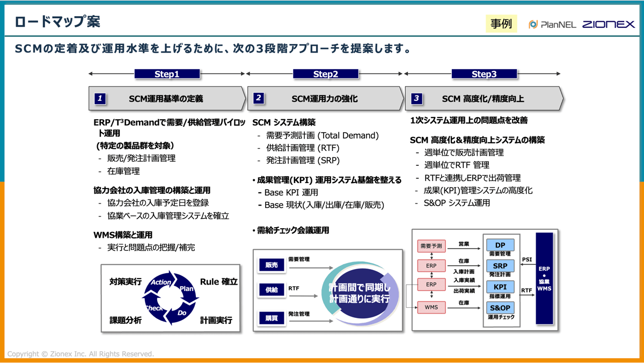Image resolution: width=644 pixels, height=363 pixels.
Task: Expand the Step1 header band
Action: [167, 74]
